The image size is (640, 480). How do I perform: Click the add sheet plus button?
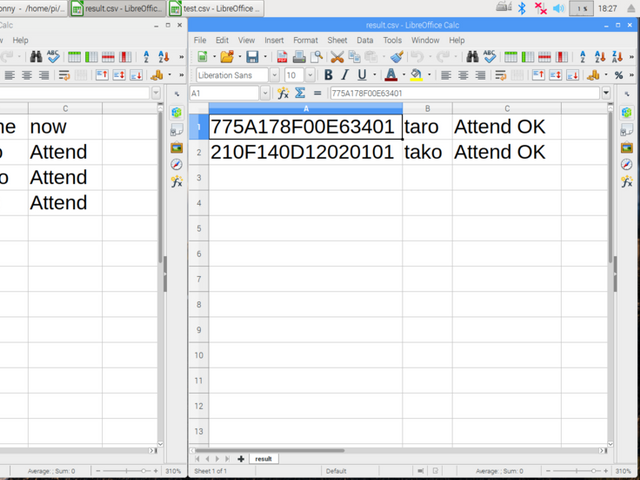coord(241,459)
